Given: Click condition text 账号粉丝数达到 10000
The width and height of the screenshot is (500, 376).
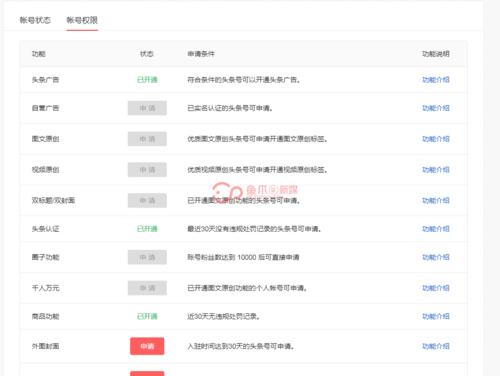Looking at the screenshot, I should [x=243, y=257].
